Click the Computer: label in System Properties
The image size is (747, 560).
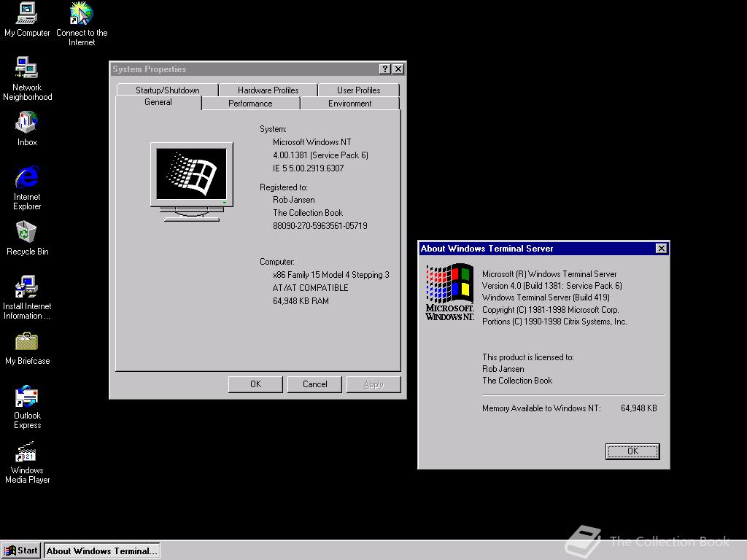[276, 262]
